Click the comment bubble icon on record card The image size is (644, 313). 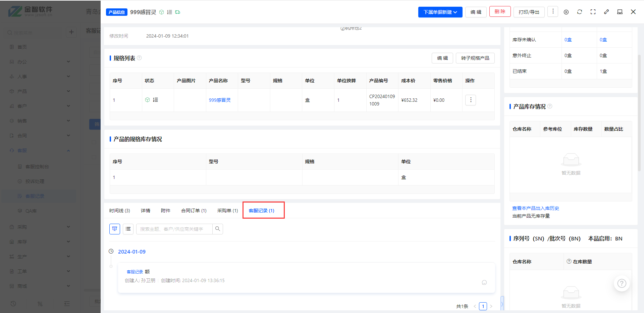pos(484,282)
